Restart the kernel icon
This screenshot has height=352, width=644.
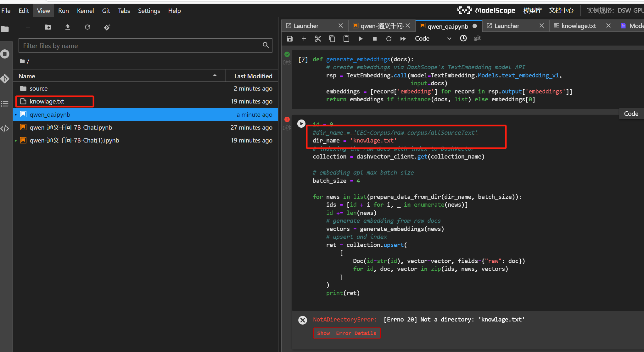[389, 38]
